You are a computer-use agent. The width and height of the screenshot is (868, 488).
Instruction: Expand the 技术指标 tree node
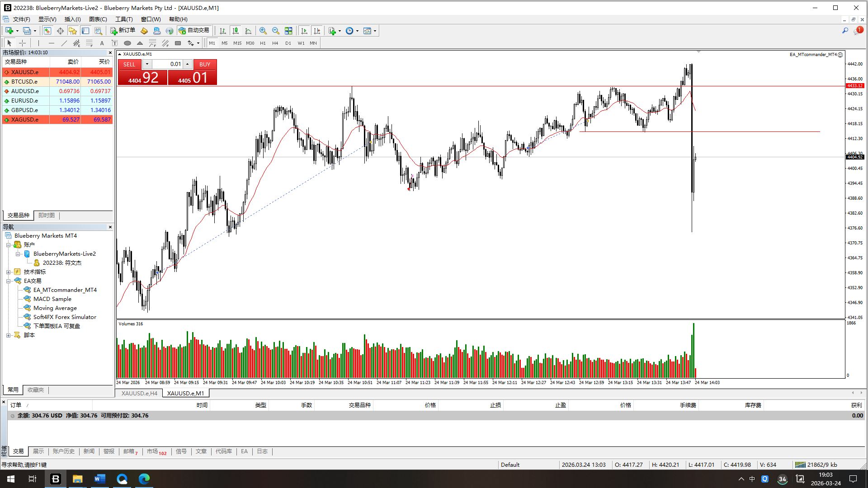(8, 272)
